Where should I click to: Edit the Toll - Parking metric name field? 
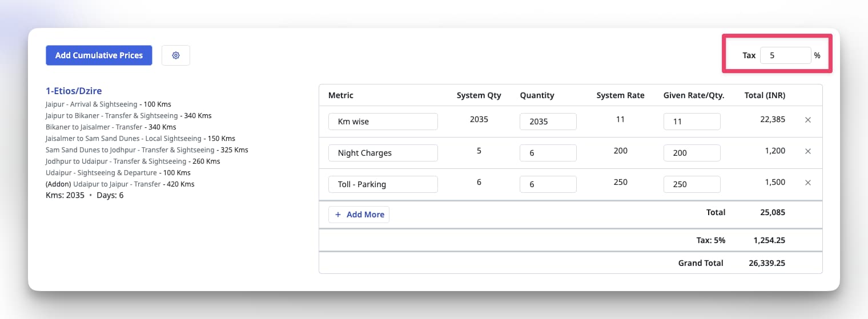(x=383, y=184)
